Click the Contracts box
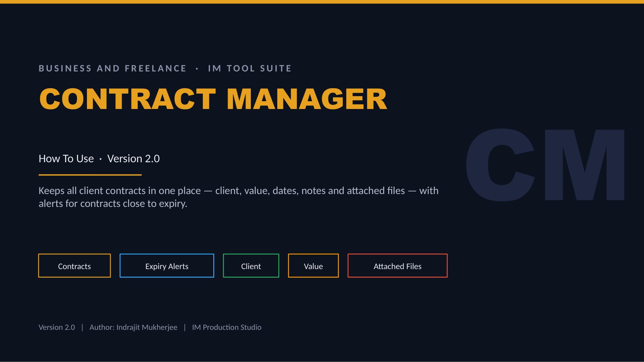This screenshot has width=644, height=362. [x=74, y=266]
